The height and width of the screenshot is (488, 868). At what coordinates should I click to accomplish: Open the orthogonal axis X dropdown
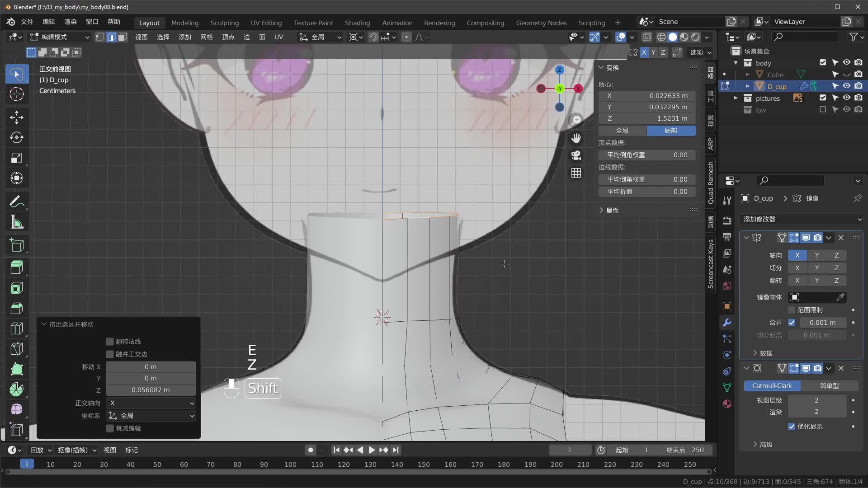coord(151,403)
